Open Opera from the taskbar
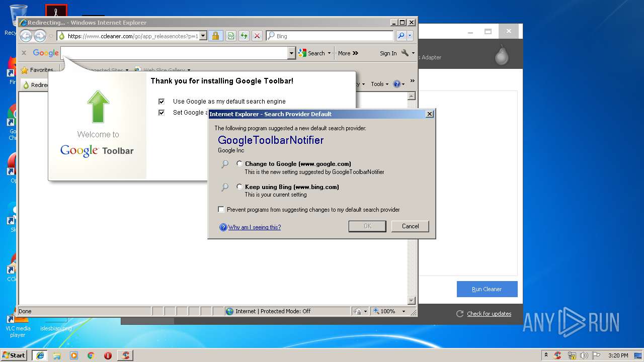Screen dimensions: 644x362 coord(108,355)
